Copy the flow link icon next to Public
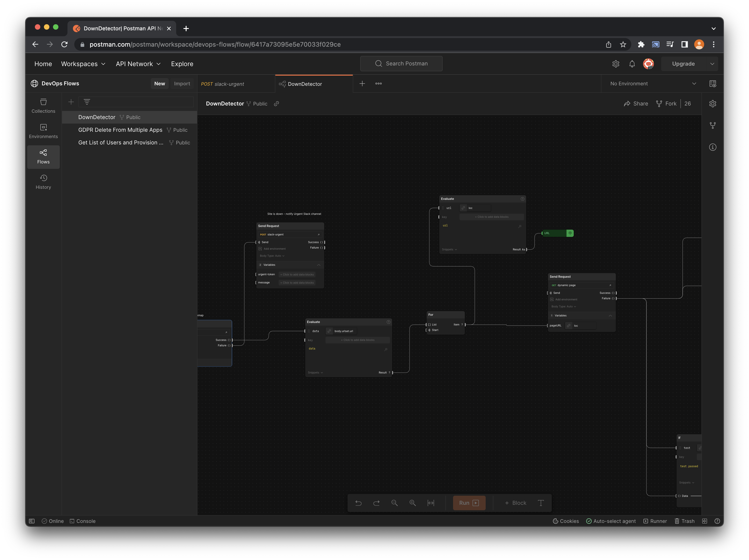The width and height of the screenshot is (749, 560). click(x=276, y=104)
